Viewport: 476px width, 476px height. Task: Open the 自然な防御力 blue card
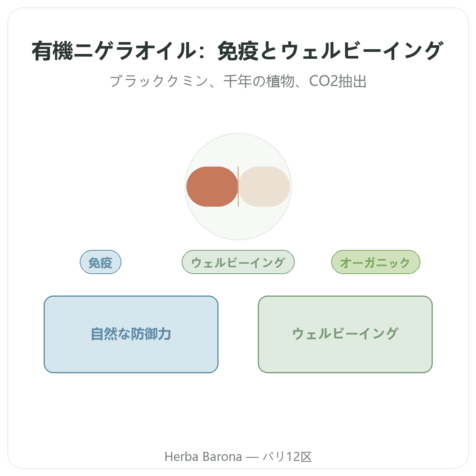[131, 334]
